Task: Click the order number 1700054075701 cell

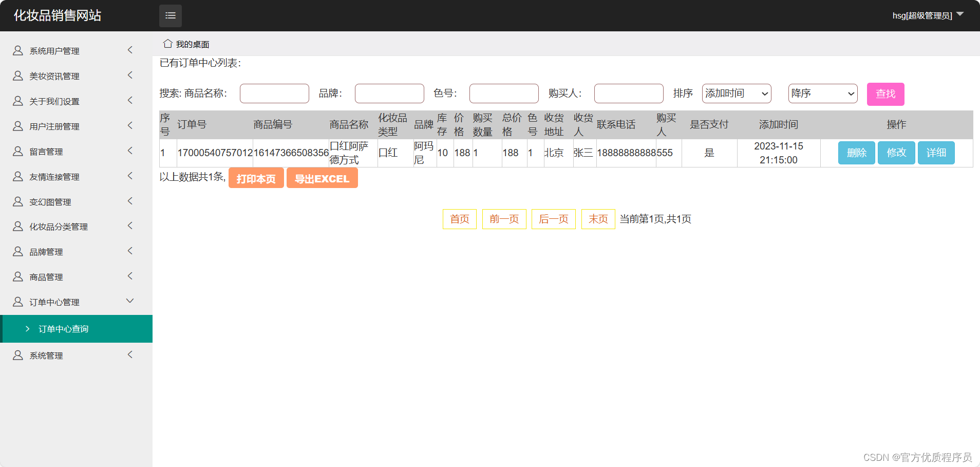Action: (x=215, y=153)
